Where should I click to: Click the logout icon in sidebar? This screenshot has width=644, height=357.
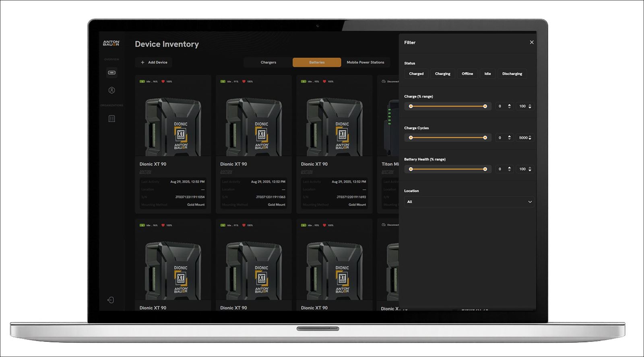[111, 300]
